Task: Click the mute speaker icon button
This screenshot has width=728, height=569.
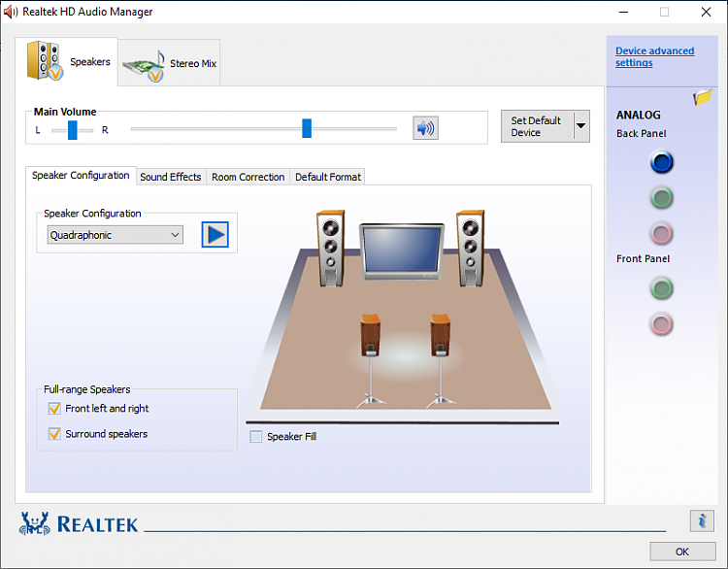Action: 425,128
